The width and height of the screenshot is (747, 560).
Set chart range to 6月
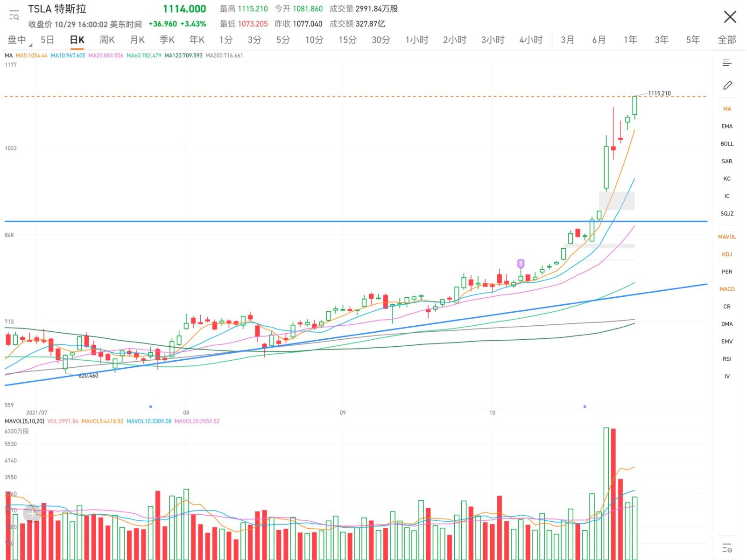click(x=599, y=40)
